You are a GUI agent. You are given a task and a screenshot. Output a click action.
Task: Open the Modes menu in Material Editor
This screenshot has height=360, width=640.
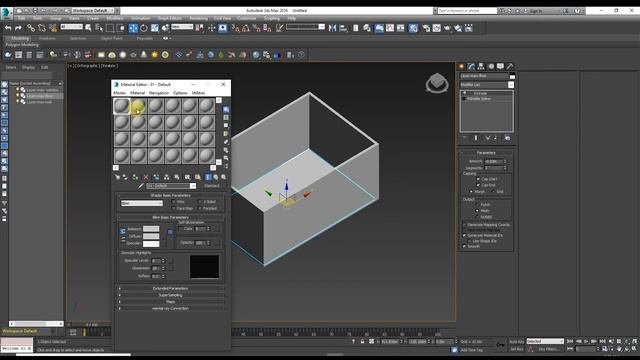point(120,93)
